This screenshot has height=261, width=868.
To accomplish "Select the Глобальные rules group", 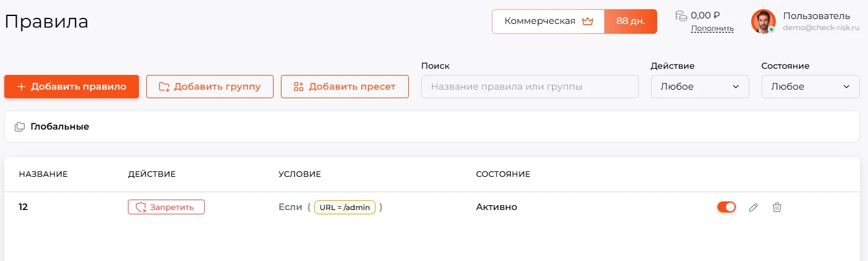I will pyautogui.click(x=432, y=127).
